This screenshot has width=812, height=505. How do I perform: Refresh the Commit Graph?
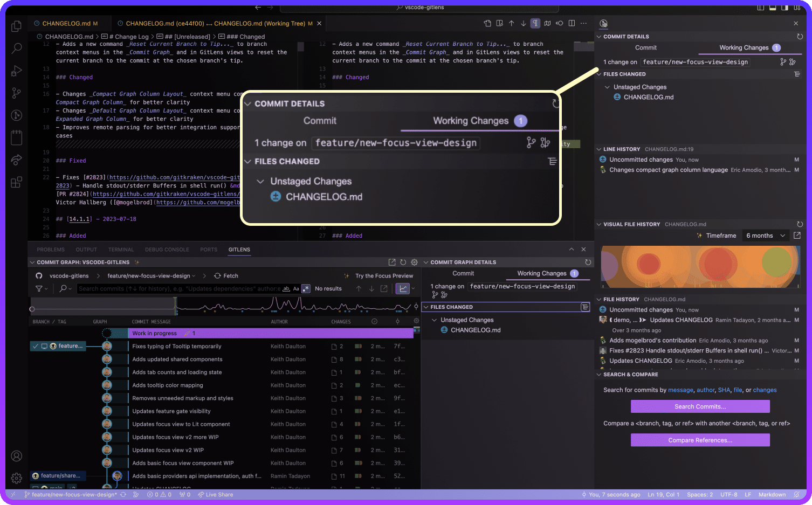pos(403,262)
